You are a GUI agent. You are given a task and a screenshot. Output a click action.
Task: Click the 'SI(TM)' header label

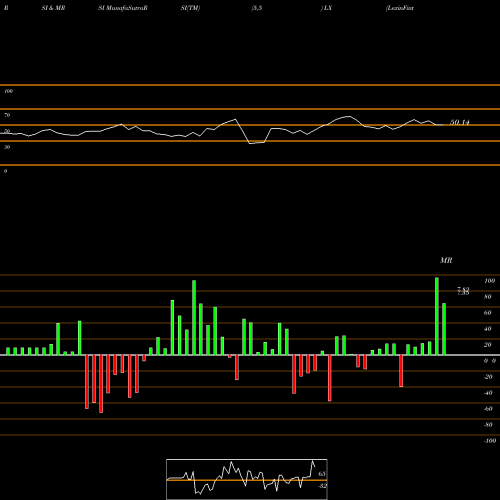(190, 8)
